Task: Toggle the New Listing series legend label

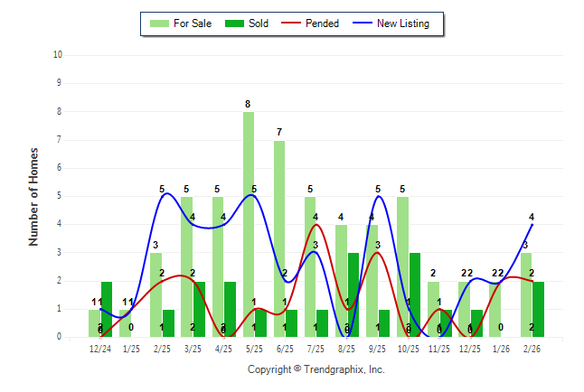Action: point(403,23)
